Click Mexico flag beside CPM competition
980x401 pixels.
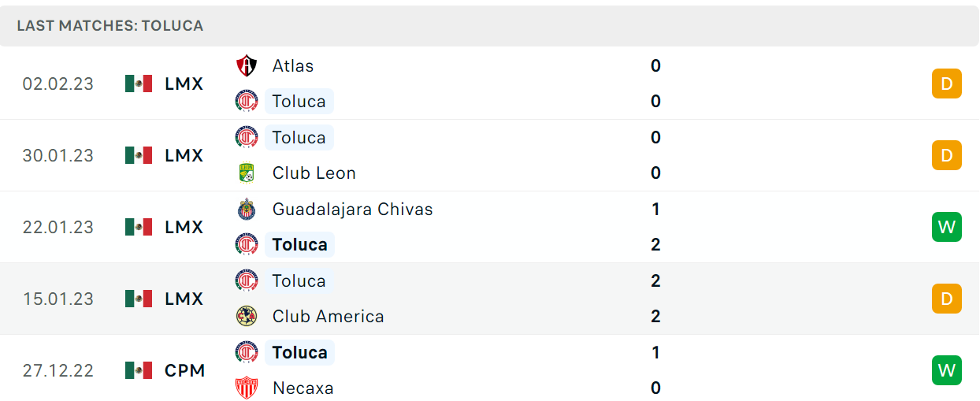139,370
